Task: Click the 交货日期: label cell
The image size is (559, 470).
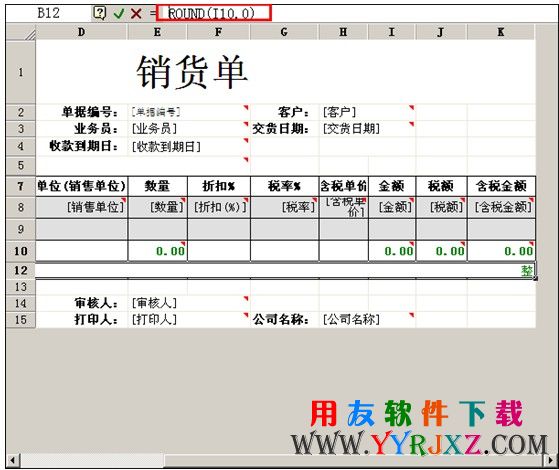Action: click(x=284, y=129)
